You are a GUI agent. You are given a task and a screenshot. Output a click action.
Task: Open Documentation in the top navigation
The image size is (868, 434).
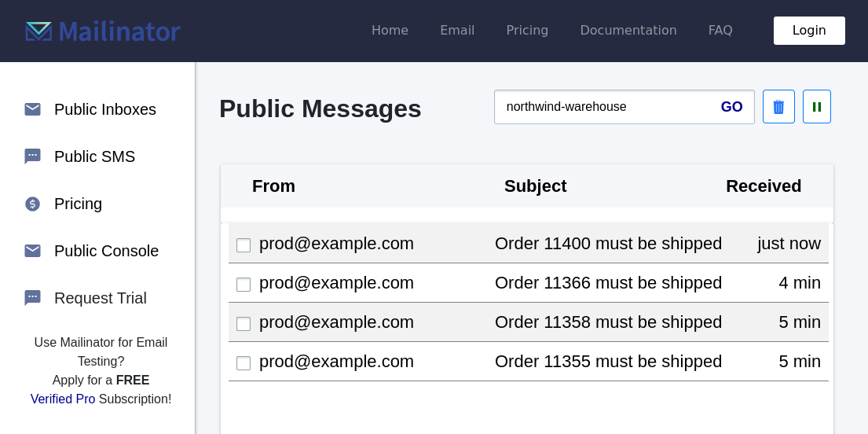coord(628,31)
